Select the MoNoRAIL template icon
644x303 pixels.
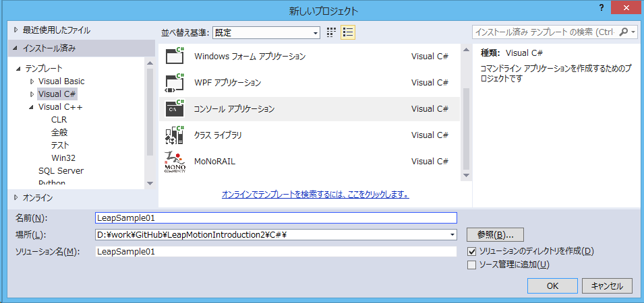[x=175, y=162]
